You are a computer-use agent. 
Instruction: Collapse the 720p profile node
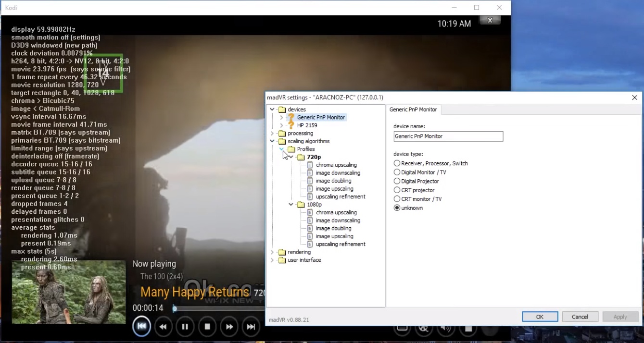pos(291,157)
